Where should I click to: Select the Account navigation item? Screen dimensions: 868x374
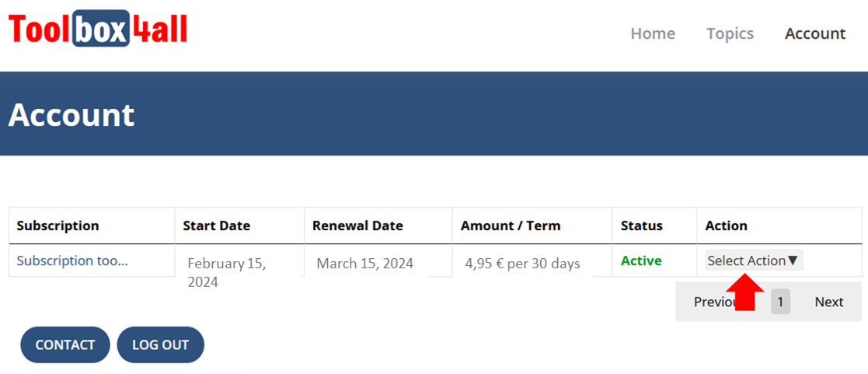(x=815, y=33)
